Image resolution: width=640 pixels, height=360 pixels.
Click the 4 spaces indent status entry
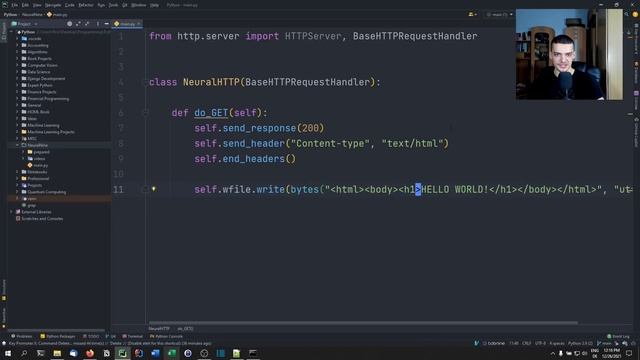click(x=557, y=343)
